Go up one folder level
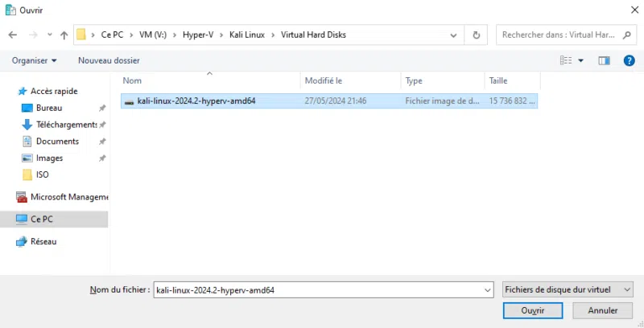Image resolution: width=644 pixels, height=328 pixels. coord(64,35)
